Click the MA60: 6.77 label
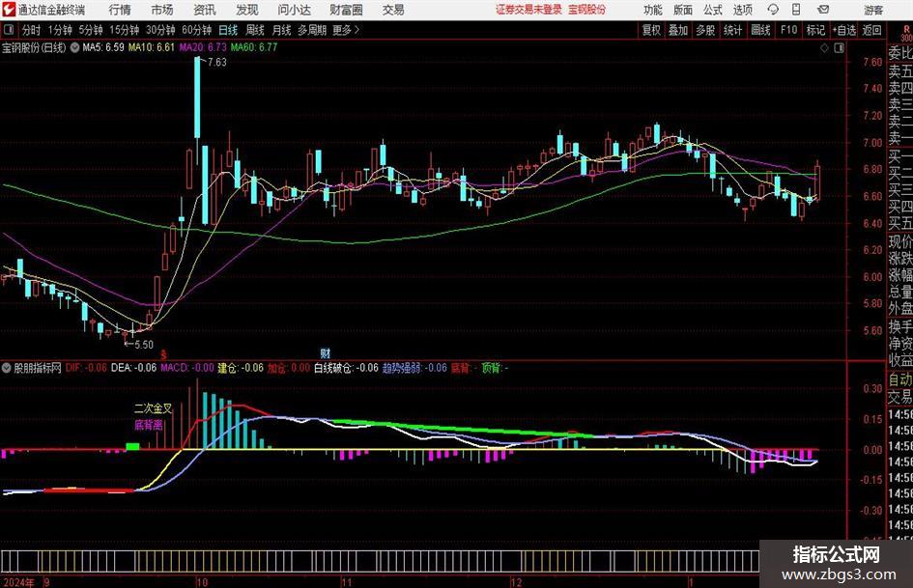The width and height of the screenshot is (913, 588). (x=254, y=47)
